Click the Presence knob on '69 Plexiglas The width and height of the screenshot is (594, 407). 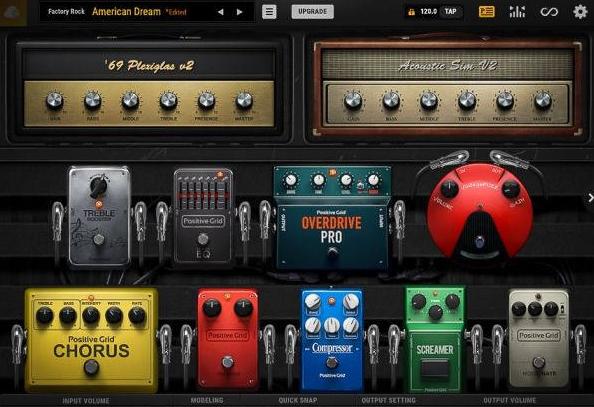coord(206,100)
